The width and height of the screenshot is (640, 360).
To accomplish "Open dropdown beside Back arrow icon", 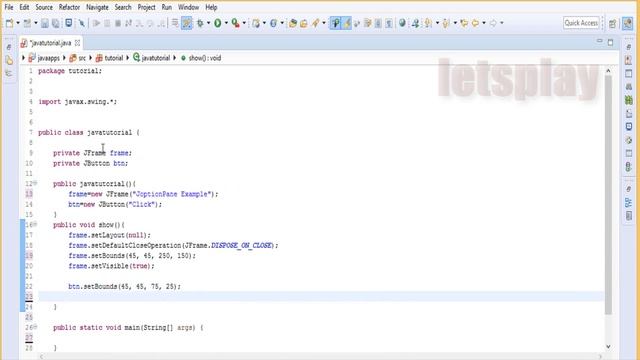I will 484,23.
